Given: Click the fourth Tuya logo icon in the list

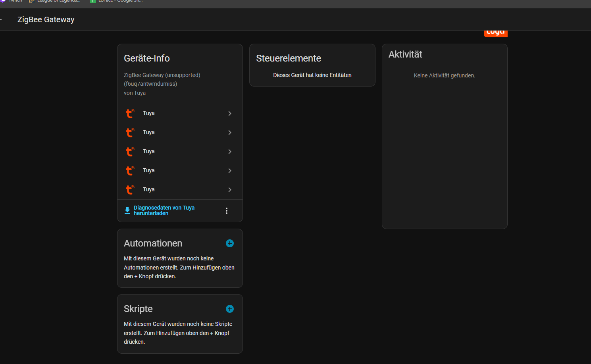Looking at the screenshot, I should 130,171.
